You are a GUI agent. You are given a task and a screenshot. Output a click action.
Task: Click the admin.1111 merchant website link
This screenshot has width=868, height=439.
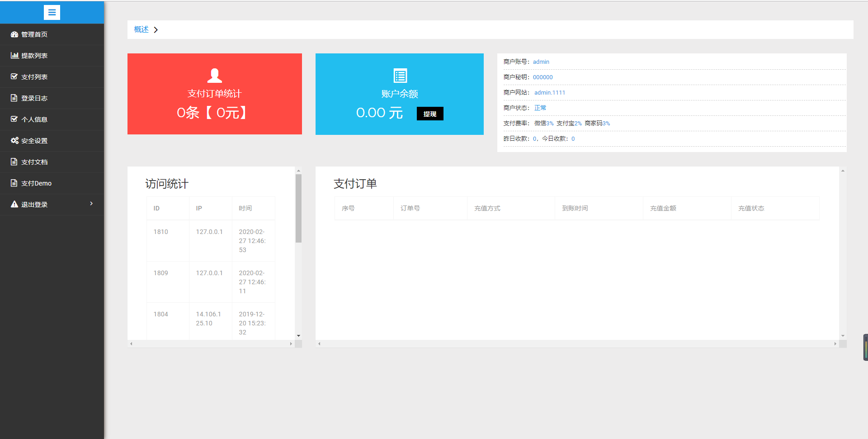tap(550, 93)
